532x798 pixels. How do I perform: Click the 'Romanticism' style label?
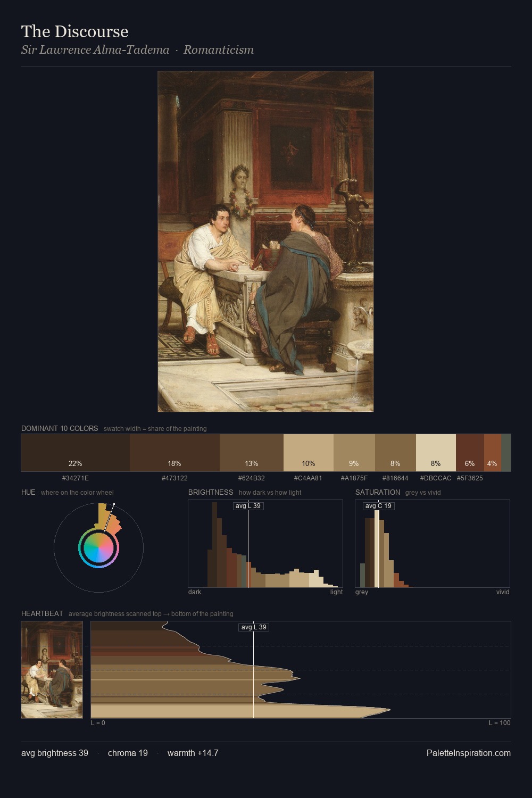click(219, 50)
